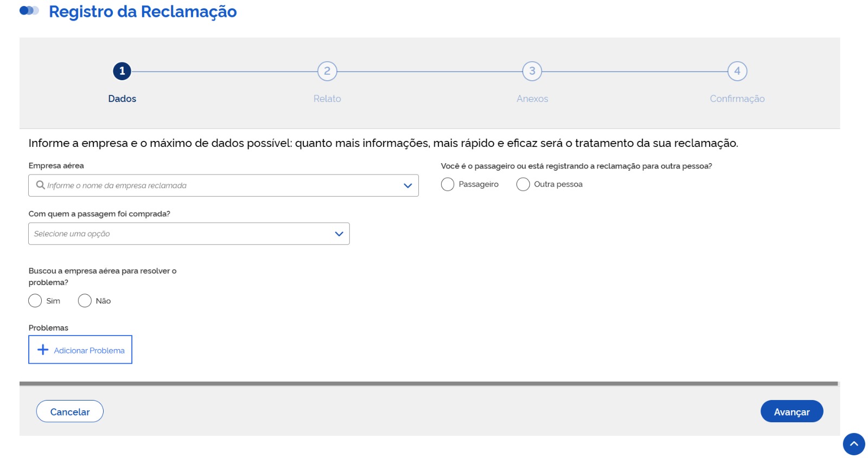Viewport: 868px width, 458px height.
Task: Mark Não for contacting the airline
Action: pyautogui.click(x=85, y=300)
